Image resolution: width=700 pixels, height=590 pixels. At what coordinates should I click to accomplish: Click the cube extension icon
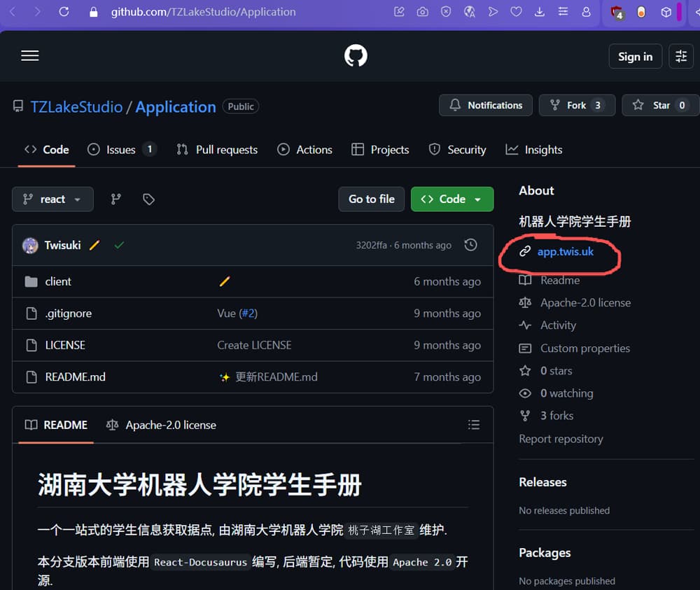pos(666,12)
